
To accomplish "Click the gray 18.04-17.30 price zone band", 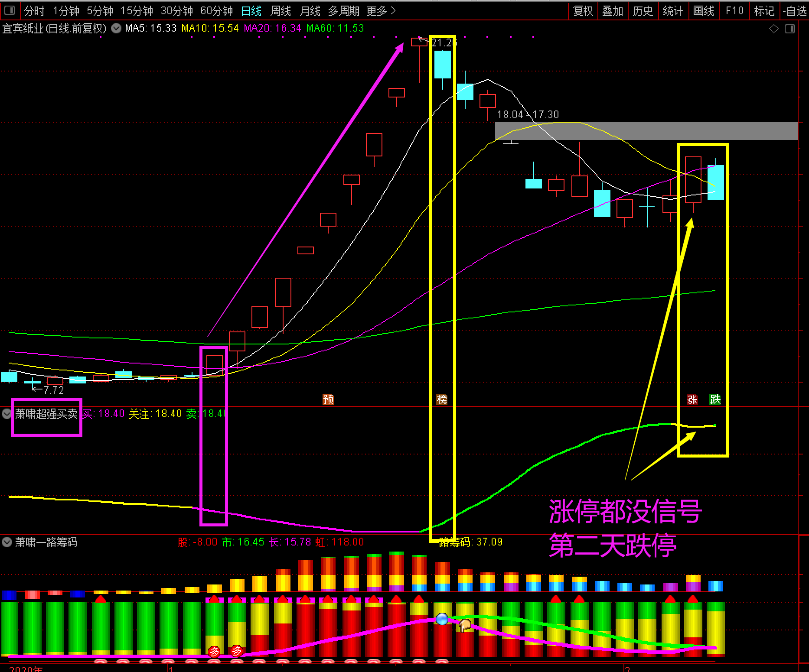I will (646, 131).
